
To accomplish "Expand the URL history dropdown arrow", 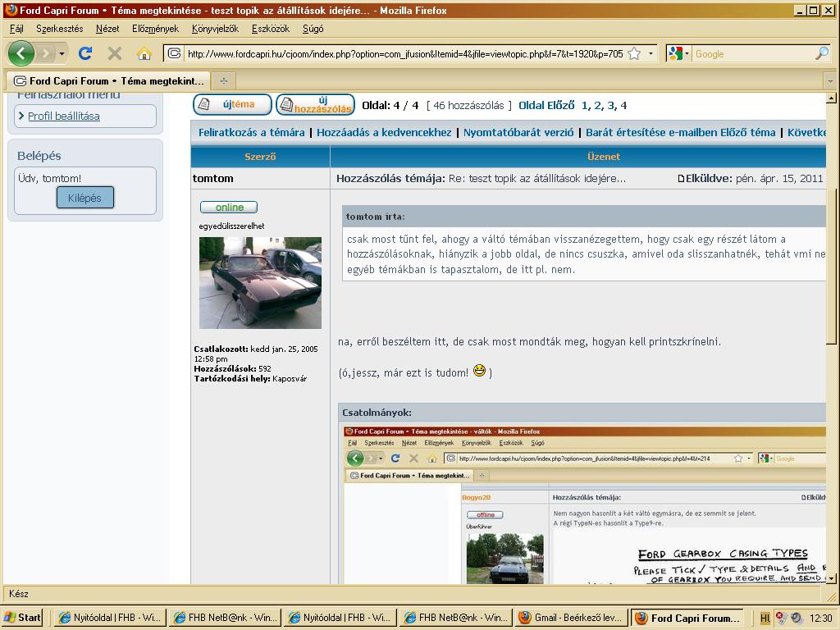I will (x=651, y=54).
